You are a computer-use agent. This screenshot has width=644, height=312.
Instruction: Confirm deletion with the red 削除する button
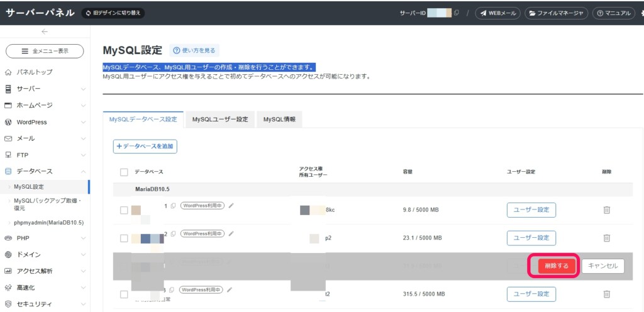coord(557,266)
